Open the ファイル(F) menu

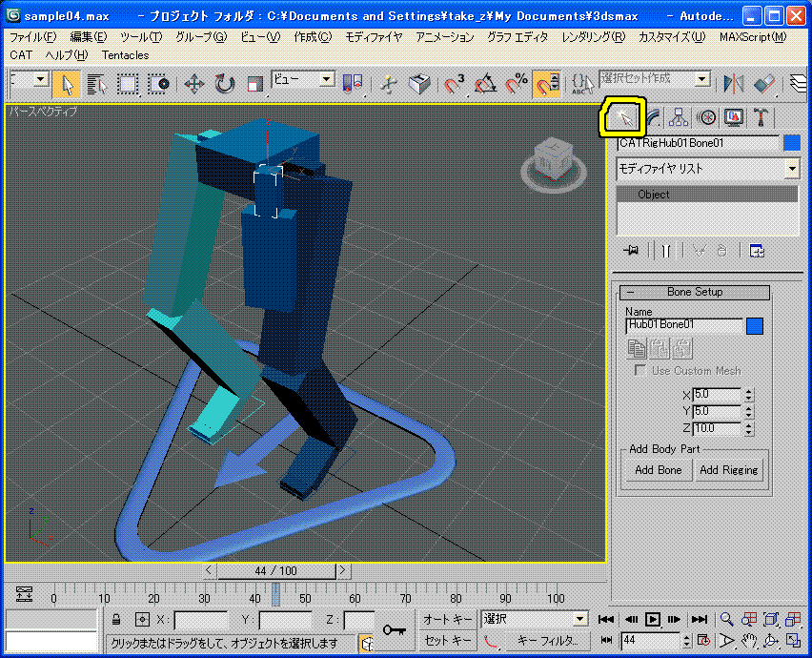[32, 37]
